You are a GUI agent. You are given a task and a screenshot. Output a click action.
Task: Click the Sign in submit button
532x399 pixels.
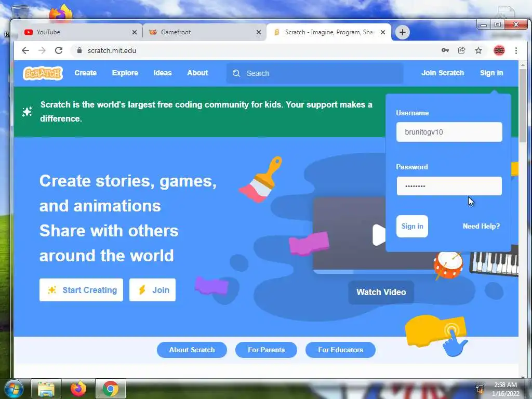pyautogui.click(x=412, y=227)
